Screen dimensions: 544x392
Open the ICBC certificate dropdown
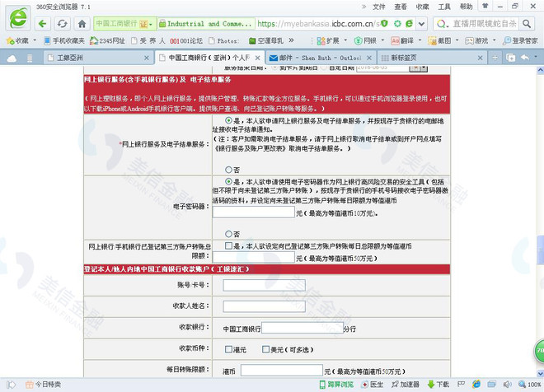tap(151, 24)
